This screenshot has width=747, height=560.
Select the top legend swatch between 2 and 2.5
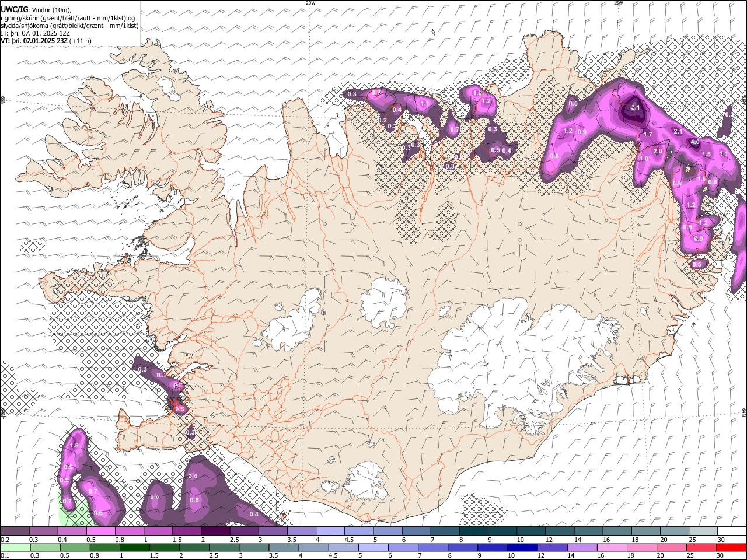pyautogui.click(x=215, y=531)
